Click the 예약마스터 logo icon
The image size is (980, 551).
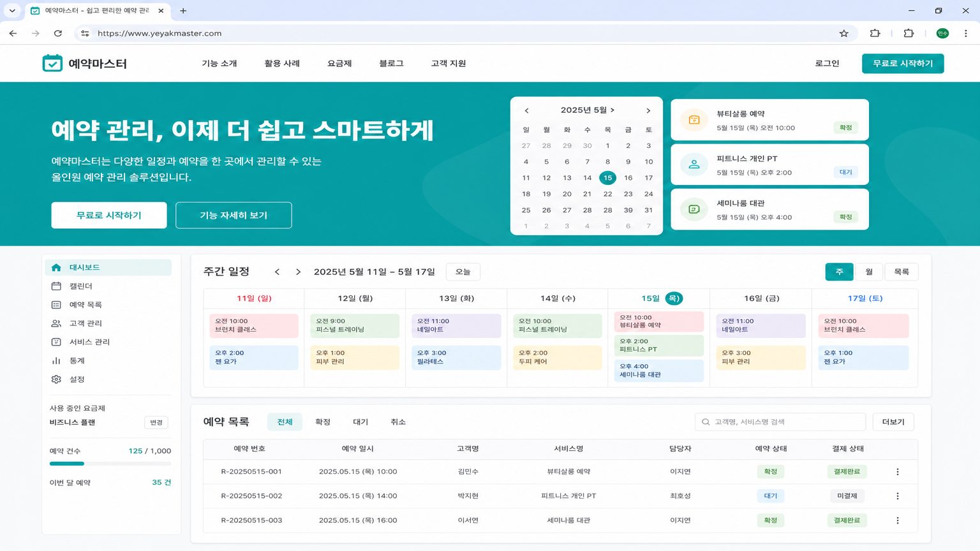(52, 63)
